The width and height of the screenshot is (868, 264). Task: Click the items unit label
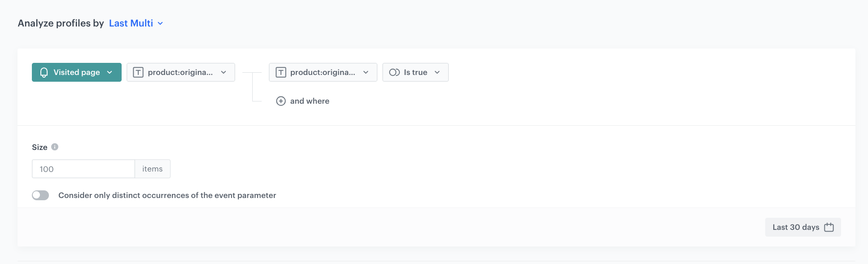click(152, 169)
